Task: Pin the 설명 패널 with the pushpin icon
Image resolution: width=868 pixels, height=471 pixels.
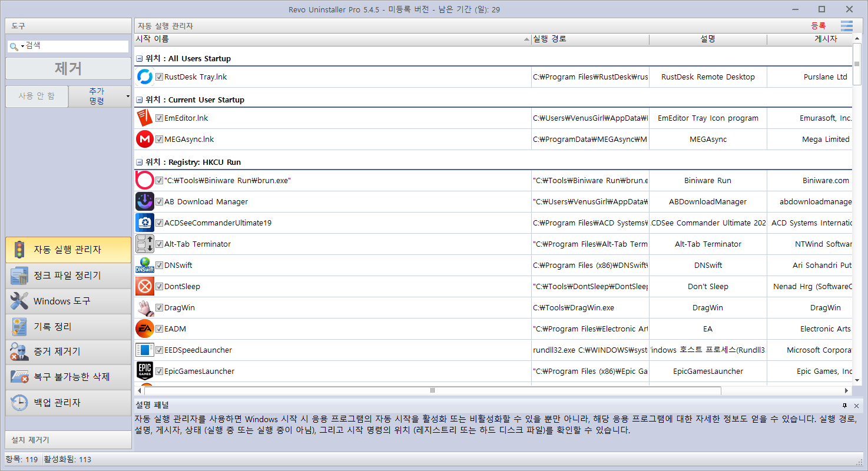Action: [x=844, y=406]
